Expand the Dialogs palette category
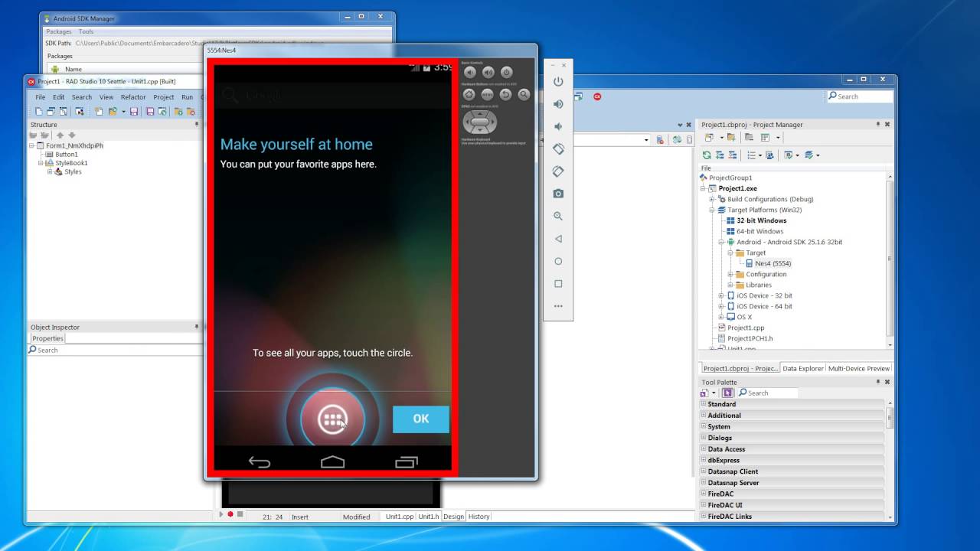980x551 pixels. 703,438
